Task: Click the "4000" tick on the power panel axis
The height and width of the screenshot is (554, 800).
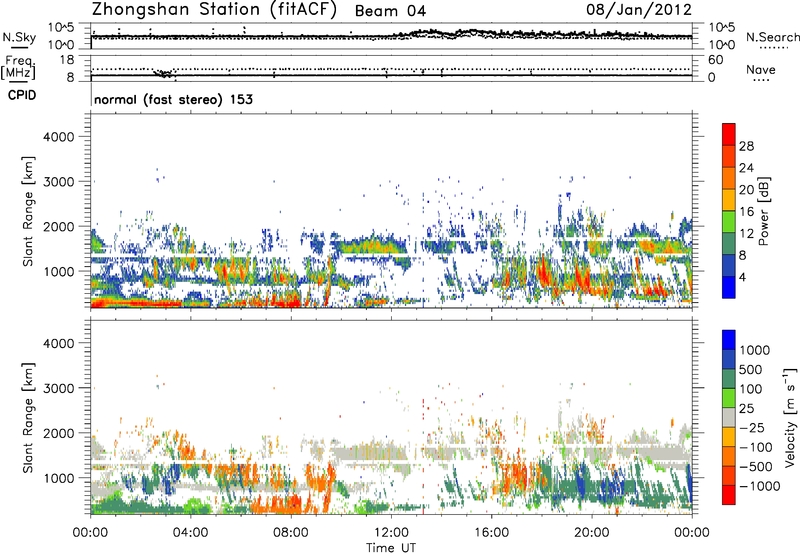Action: coord(58,137)
